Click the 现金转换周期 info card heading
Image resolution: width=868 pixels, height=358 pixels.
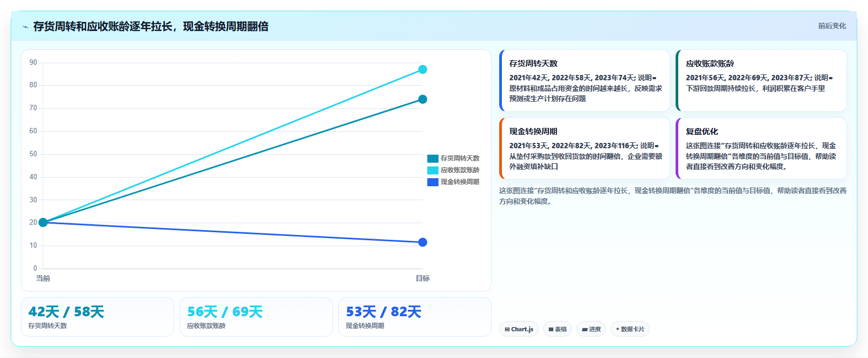point(533,132)
